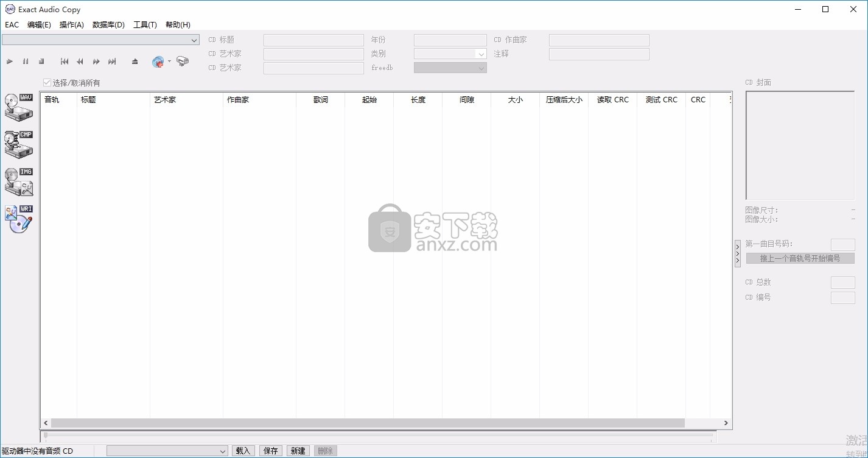This screenshot has height=458, width=868.
Task: Click the drive options icon in toolbar
Action: [183, 62]
